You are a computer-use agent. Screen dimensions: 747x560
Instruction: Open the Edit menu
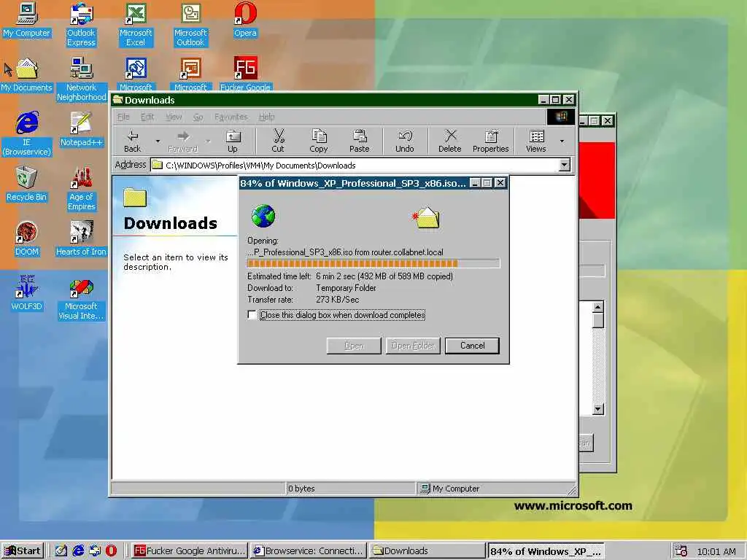[x=147, y=117]
